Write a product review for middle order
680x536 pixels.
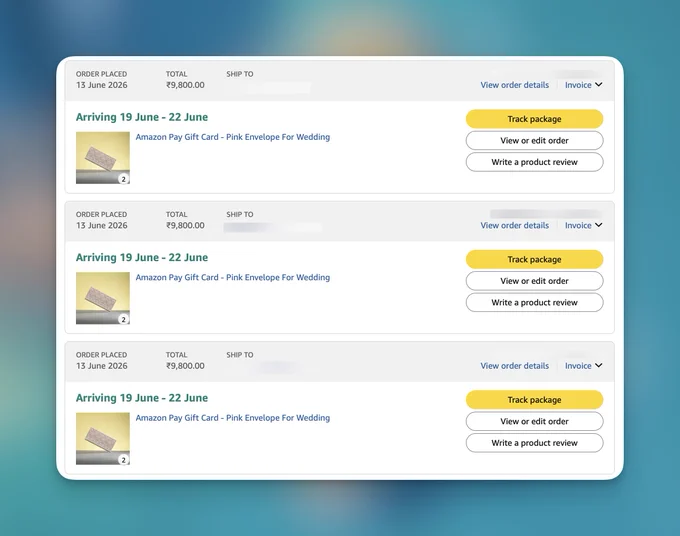(534, 303)
